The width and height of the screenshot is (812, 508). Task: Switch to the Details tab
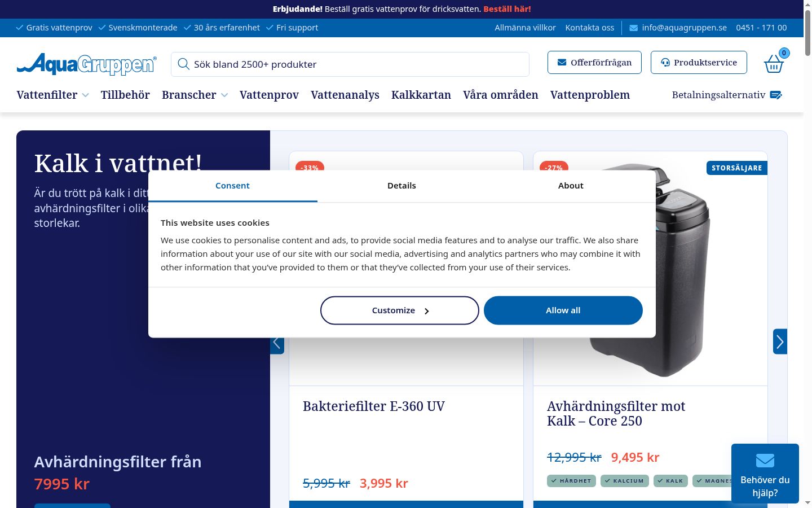point(401,186)
